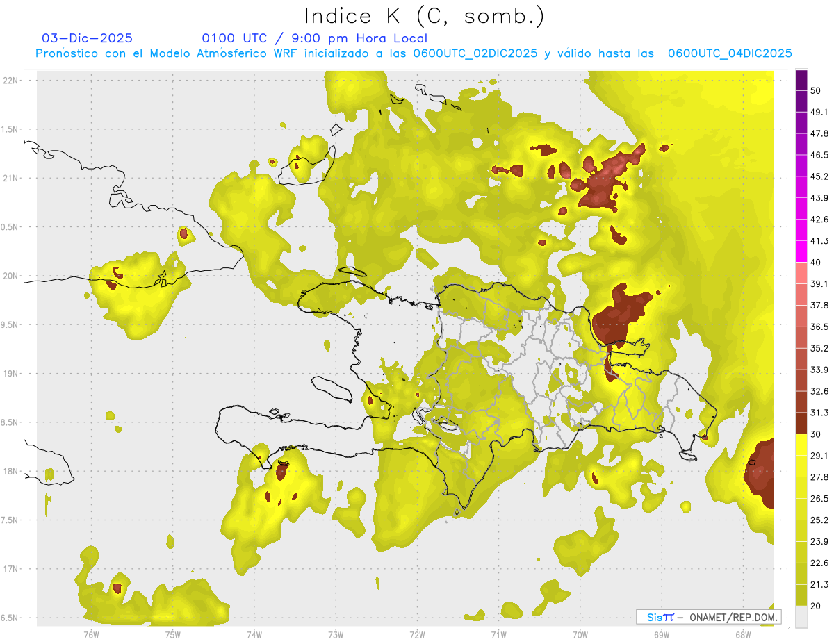Click the legend value "20"
The image size is (834, 644).
point(816,606)
